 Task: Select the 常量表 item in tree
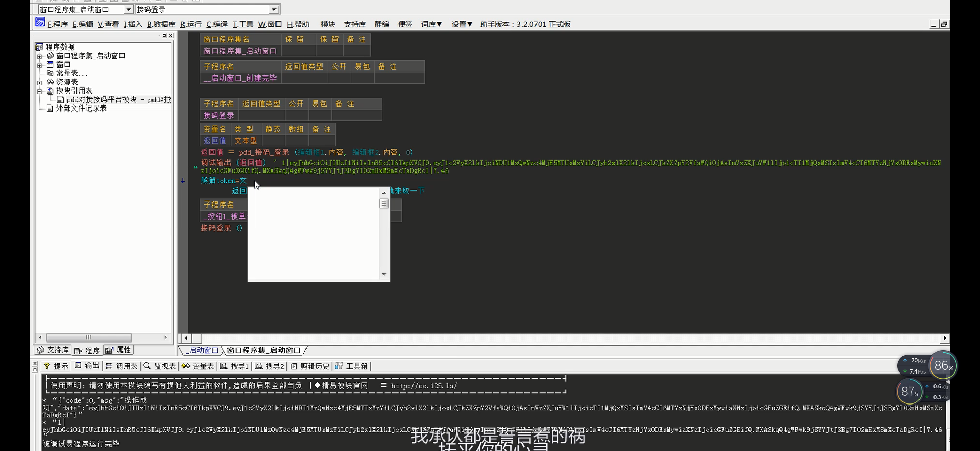[71, 73]
